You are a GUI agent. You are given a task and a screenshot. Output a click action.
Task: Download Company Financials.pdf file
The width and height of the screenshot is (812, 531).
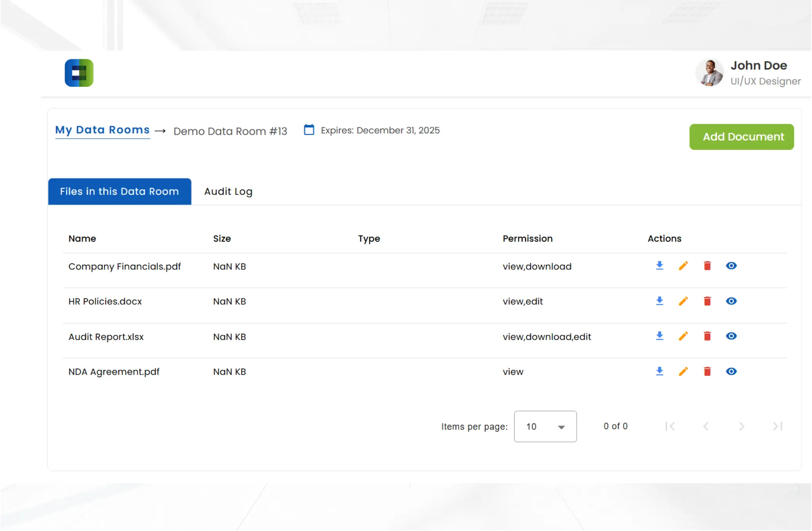[659, 266]
